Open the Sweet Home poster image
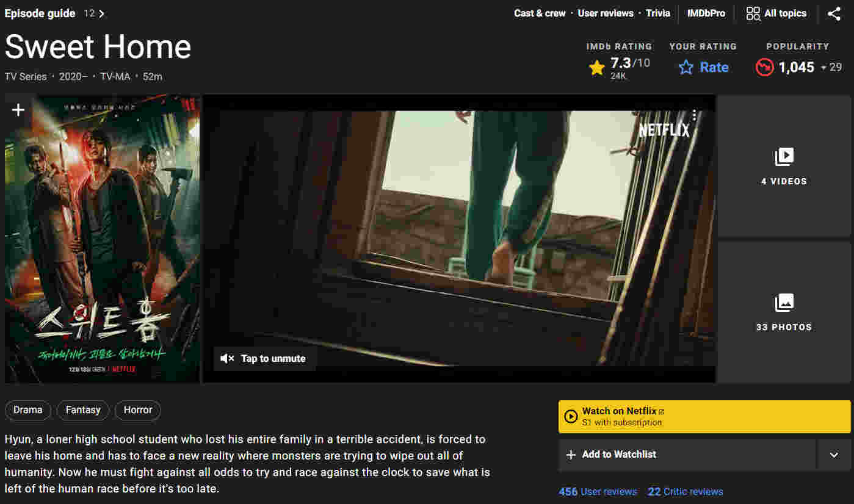 click(x=103, y=239)
